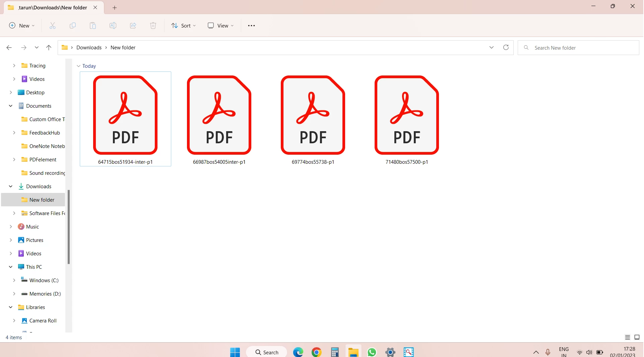Image resolution: width=644 pixels, height=357 pixels.
Task: Click the Cut scissors icon in toolbar
Action: pyautogui.click(x=53, y=25)
